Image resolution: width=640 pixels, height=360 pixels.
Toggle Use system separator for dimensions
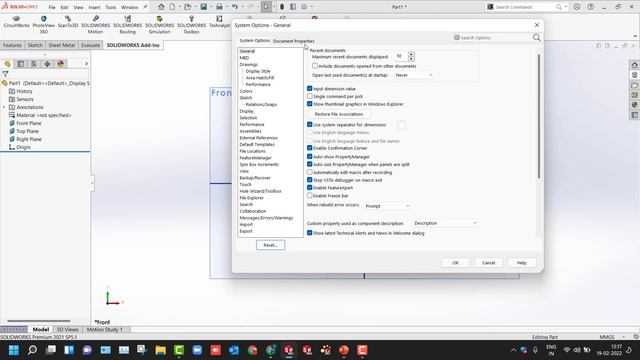[309, 124]
